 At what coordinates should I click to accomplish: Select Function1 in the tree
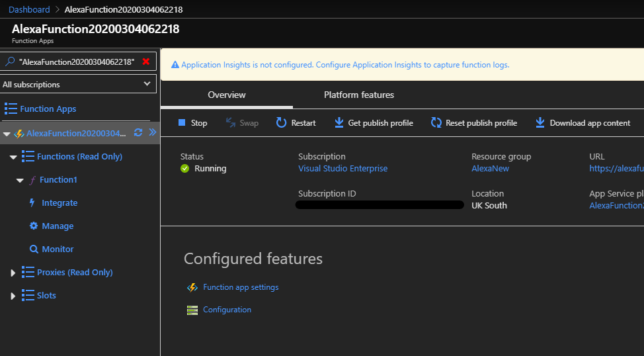pyautogui.click(x=58, y=179)
